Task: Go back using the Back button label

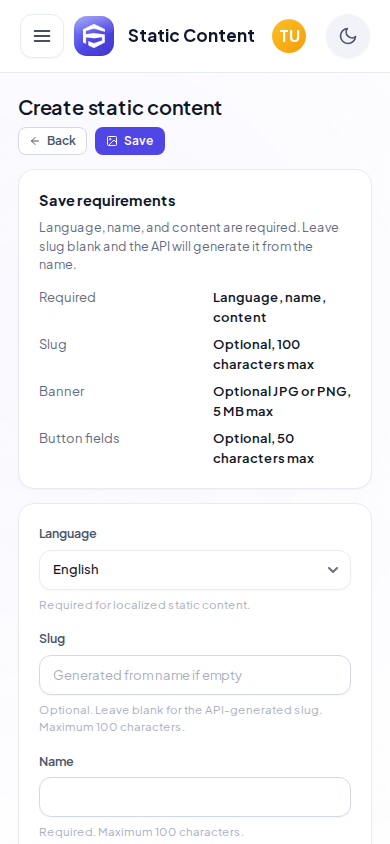Action: (x=61, y=141)
